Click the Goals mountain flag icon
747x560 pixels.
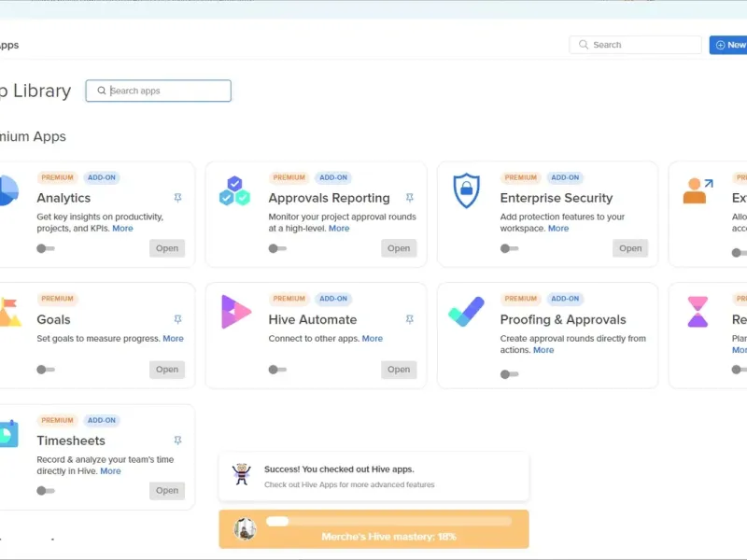click(x=10, y=313)
